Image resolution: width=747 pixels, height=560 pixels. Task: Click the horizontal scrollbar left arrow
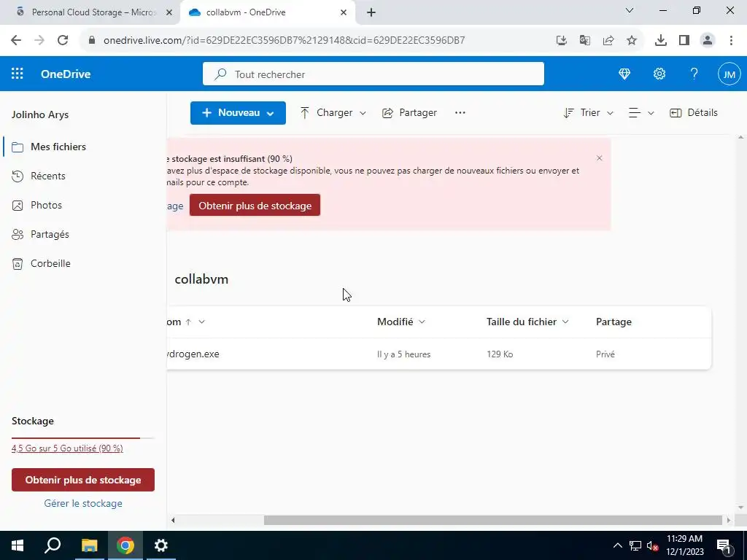(x=173, y=521)
